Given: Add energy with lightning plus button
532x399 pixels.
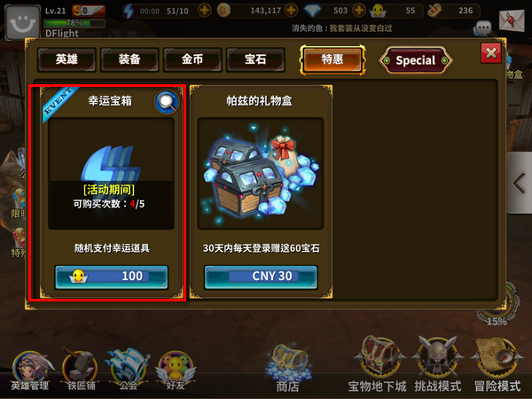Looking at the screenshot, I should 204,11.
